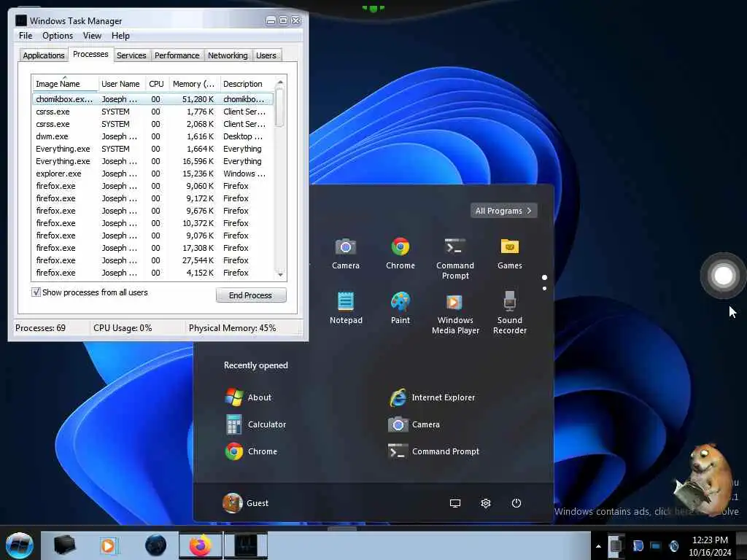Image resolution: width=747 pixels, height=560 pixels.
Task: Click the monitor display icon in start menu
Action: pyautogui.click(x=455, y=503)
